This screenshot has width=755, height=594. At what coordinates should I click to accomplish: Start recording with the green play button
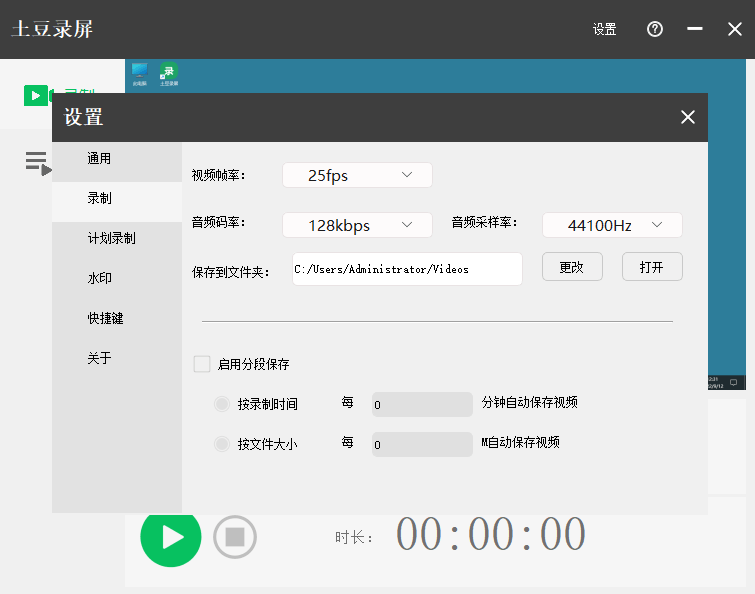(x=171, y=537)
